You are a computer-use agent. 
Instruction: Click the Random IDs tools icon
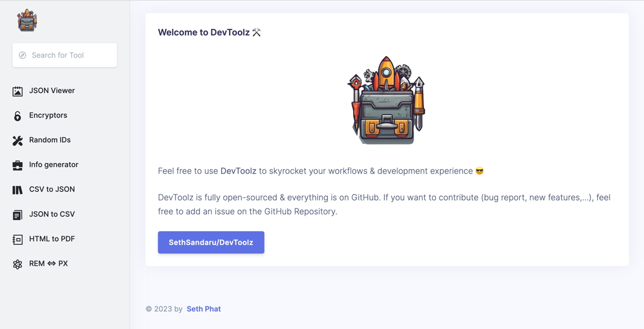pos(18,140)
